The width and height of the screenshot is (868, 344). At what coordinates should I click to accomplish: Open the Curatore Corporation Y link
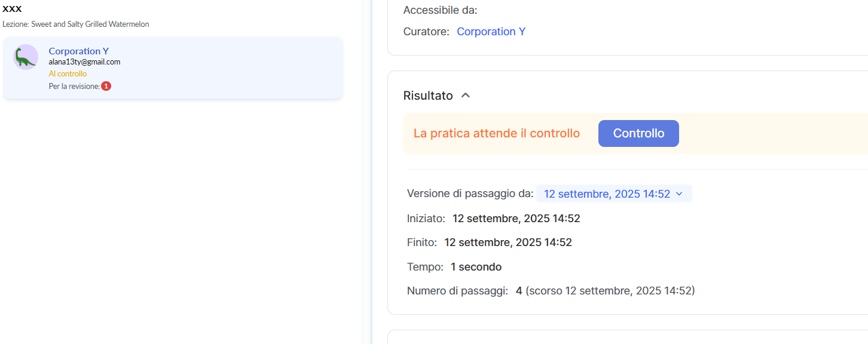point(491,32)
